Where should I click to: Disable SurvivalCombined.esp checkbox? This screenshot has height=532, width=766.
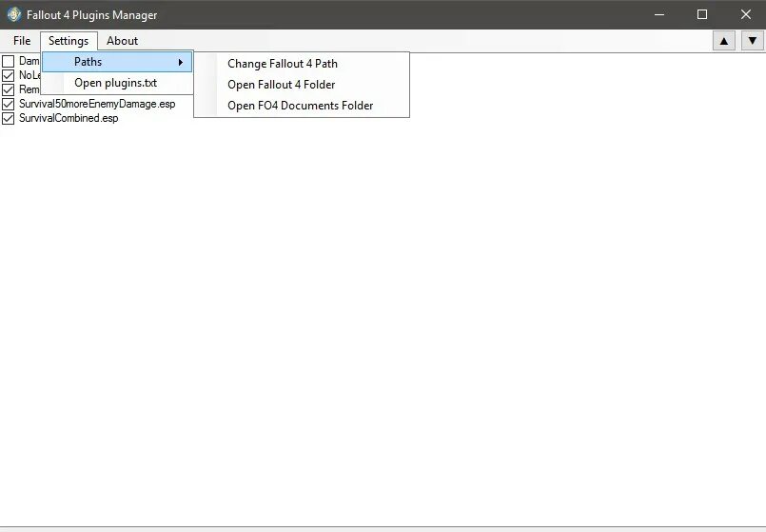point(9,118)
